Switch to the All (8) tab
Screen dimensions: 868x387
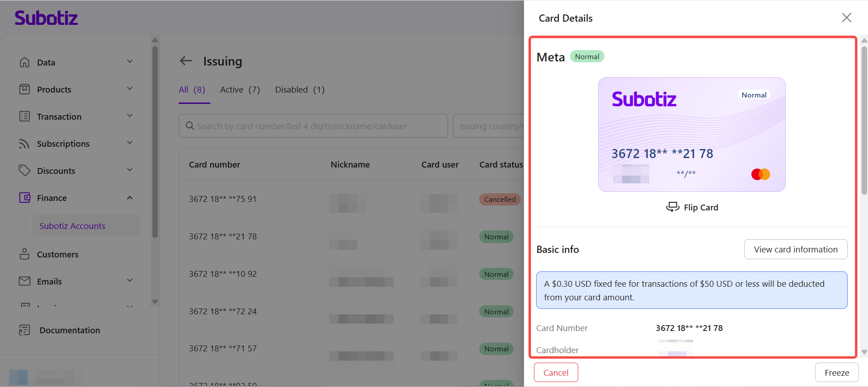192,90
